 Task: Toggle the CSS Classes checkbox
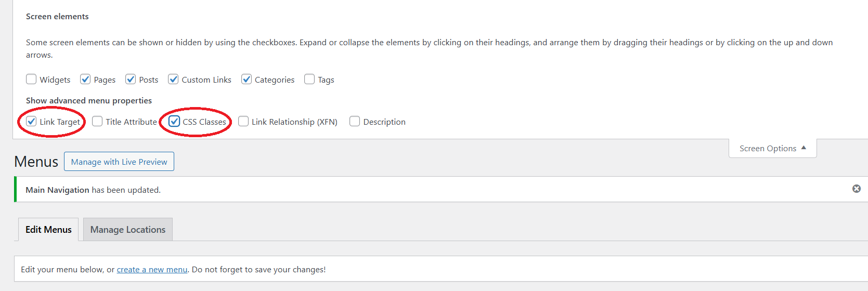174,121
